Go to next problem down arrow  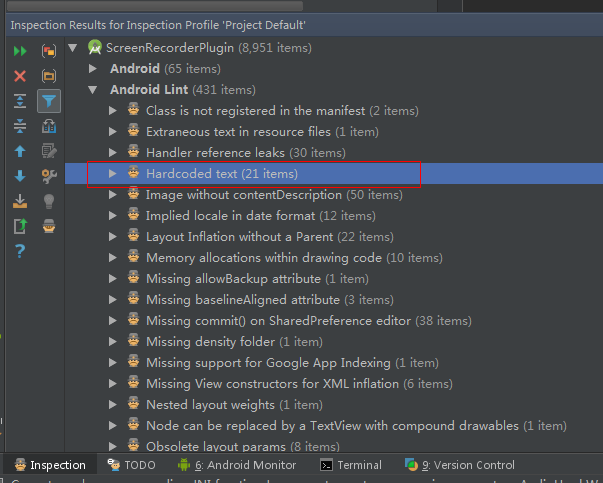(x=20, y=176)
